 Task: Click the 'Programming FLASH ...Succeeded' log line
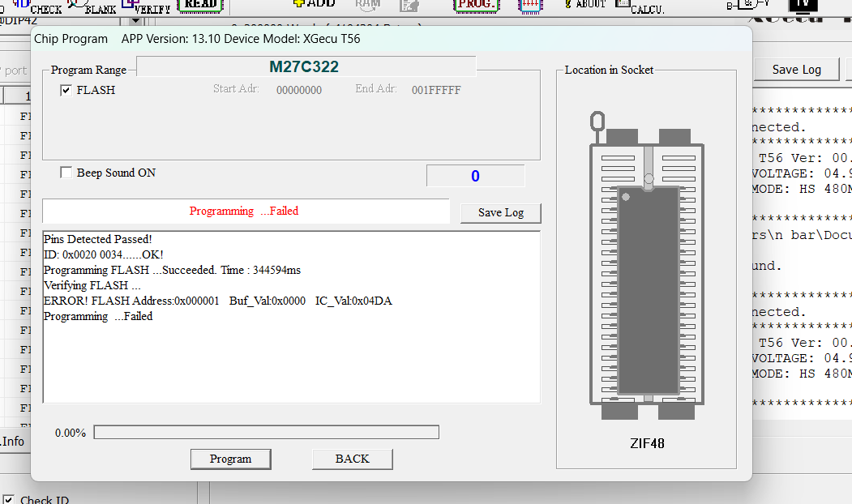click(x=172, y=270)
